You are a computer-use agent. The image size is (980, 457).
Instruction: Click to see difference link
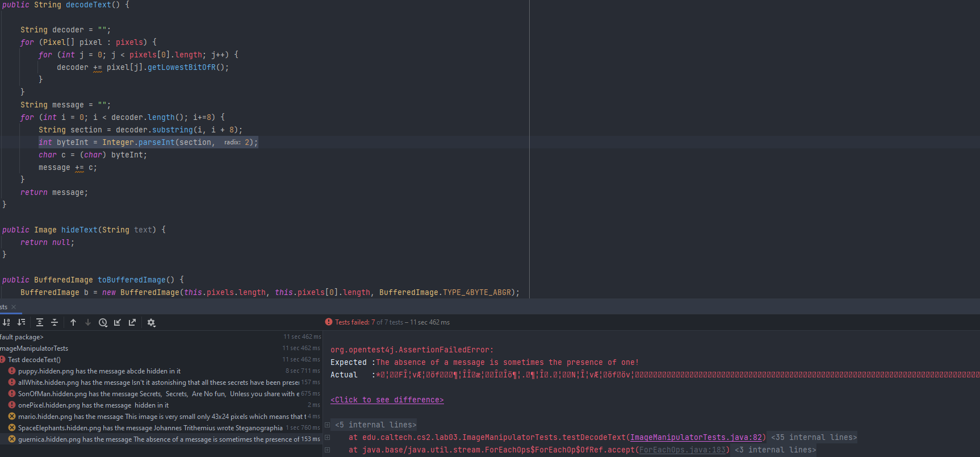[x=387, y=400]
